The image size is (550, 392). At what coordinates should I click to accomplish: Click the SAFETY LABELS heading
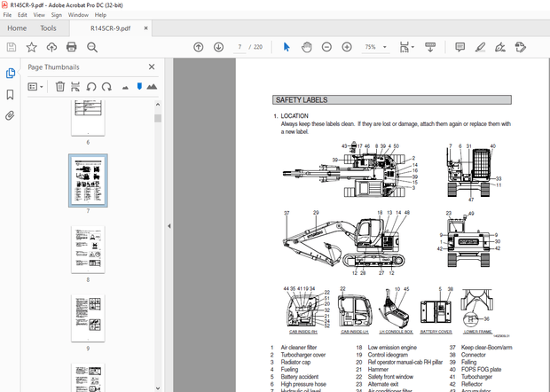click(x=302, y=100)
